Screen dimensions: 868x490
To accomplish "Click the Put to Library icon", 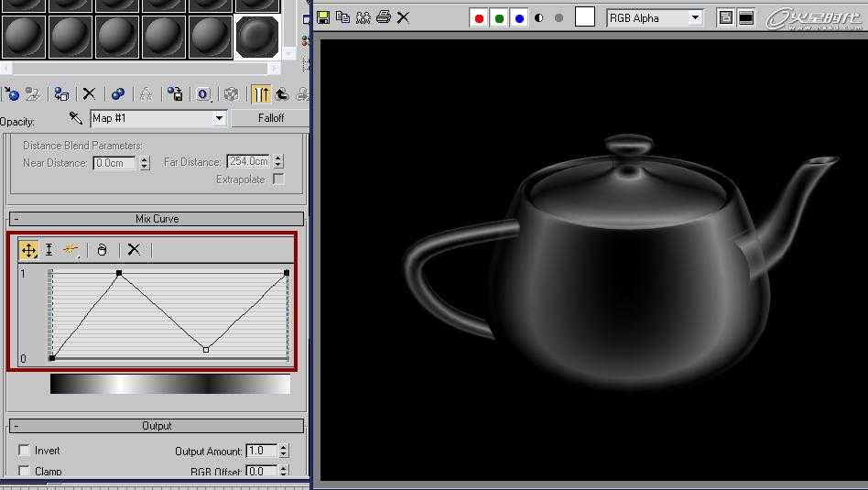I will coord(175,94).
